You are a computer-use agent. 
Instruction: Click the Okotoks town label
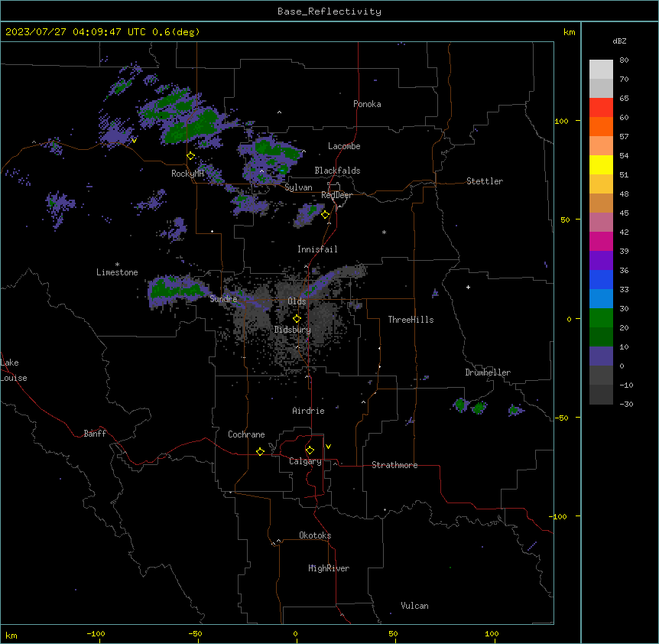[x=315, y=535]
